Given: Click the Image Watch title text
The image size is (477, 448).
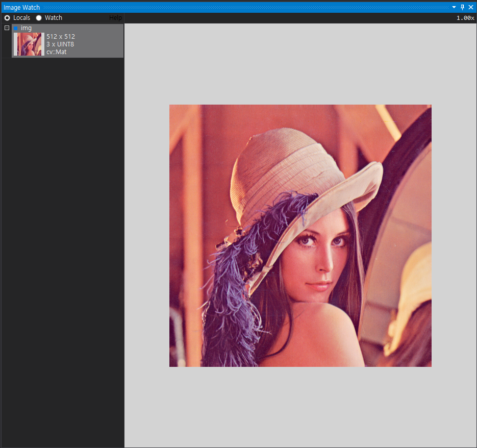Looking at the screenshot, I should click(x=21, y=7).
